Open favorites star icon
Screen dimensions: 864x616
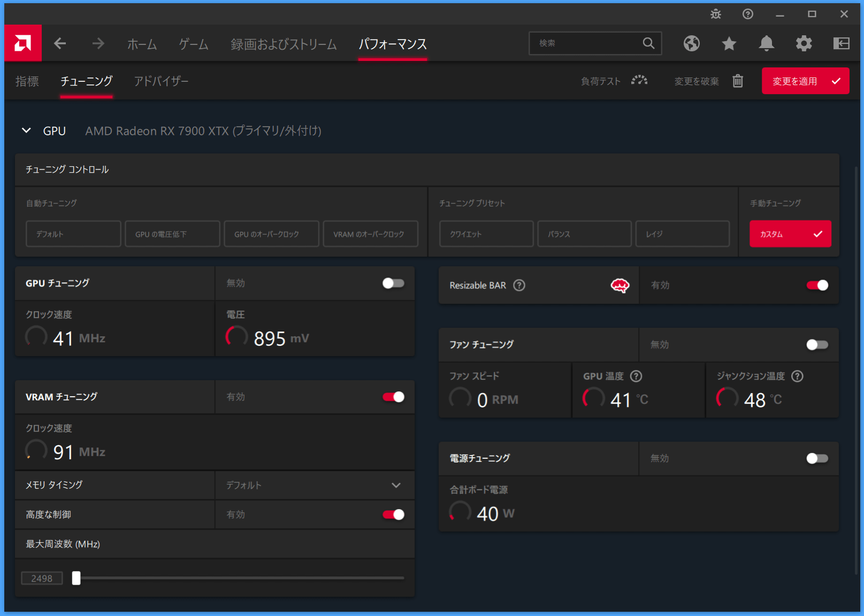(x=729, y=43)
